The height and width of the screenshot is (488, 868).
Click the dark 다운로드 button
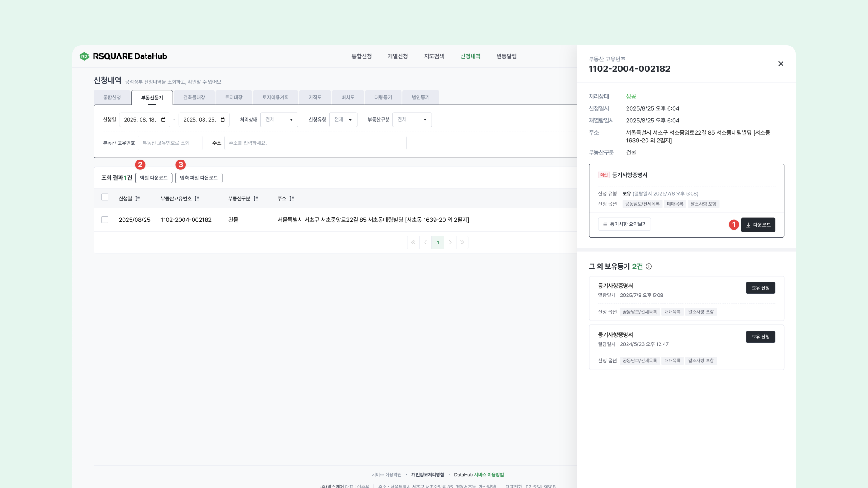(x=758, y=225)
